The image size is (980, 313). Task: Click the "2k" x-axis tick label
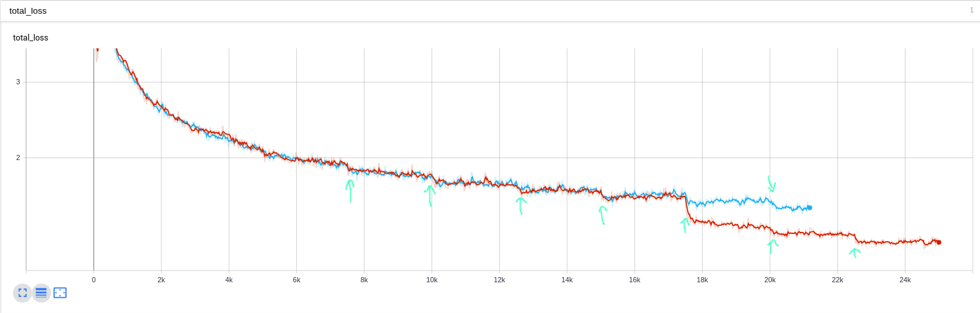(x=161, y=280)
